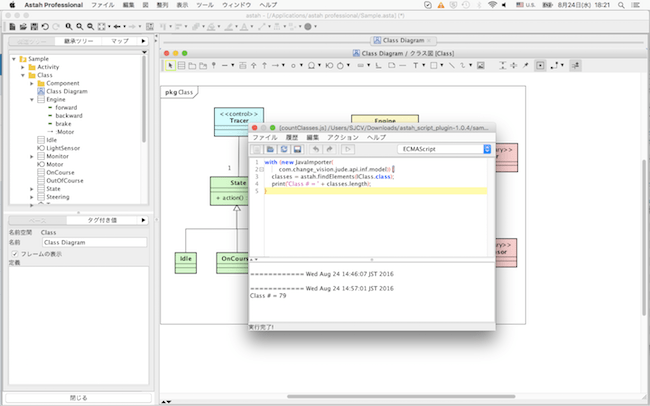Select the pointer tool in diagram toolbar
The width and height of the screenshot is (650, 406).
pyautogui.click(x=170, y=65)
